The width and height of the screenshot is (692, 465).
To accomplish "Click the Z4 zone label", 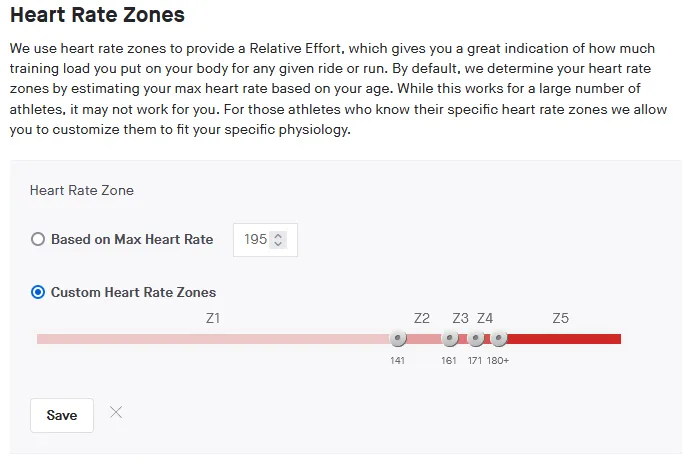I will (485, 319).
